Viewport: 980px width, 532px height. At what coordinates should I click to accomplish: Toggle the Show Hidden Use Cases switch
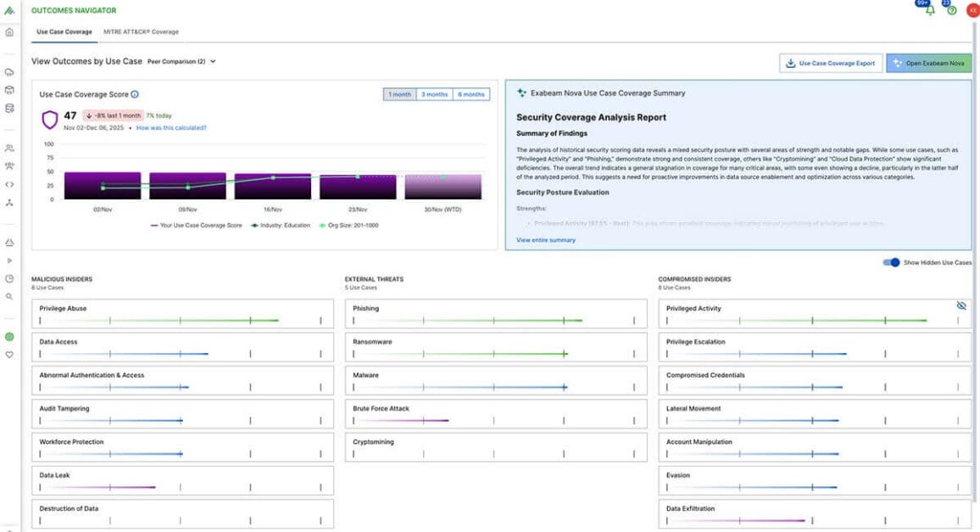coord(891,263)
